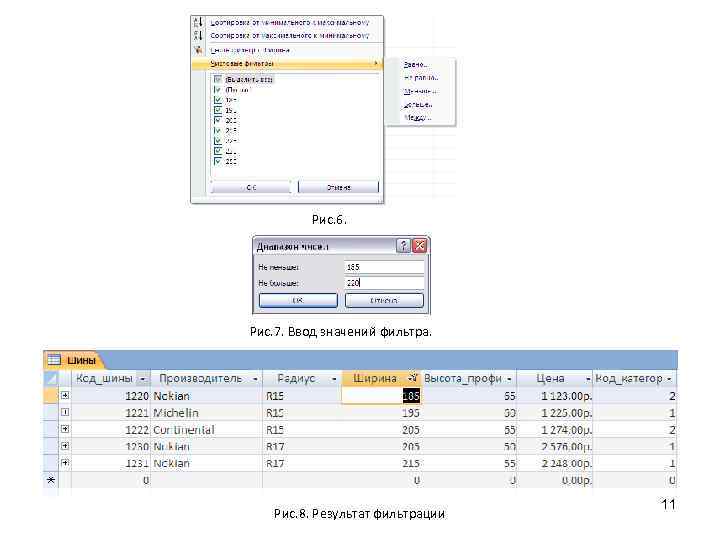Click the new record asterisk row selector
The height and width of the screenshot is (540, 720).
pyautogui.click(x=51, y=480)
